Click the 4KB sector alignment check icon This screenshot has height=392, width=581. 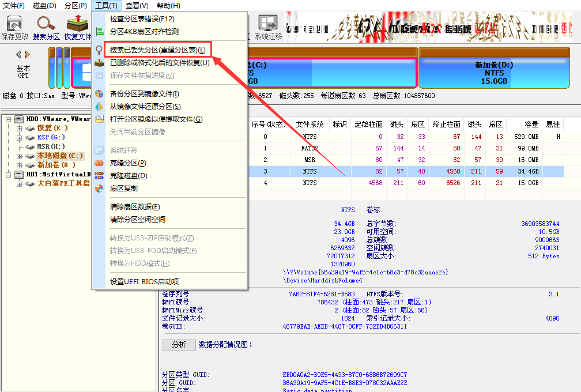[100, 32]
